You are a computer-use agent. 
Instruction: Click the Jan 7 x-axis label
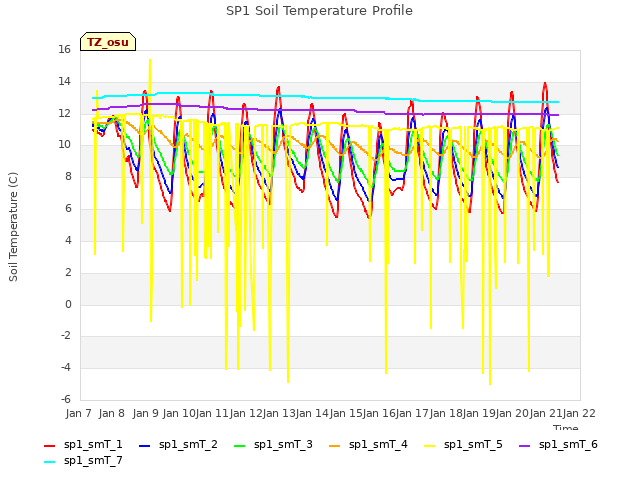click(x=78, y=413)
